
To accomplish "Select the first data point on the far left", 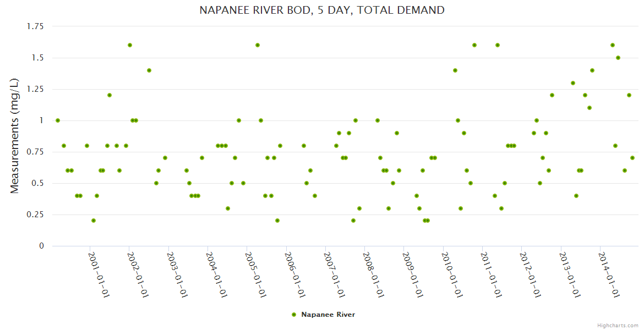I will (x=58, y=120).
